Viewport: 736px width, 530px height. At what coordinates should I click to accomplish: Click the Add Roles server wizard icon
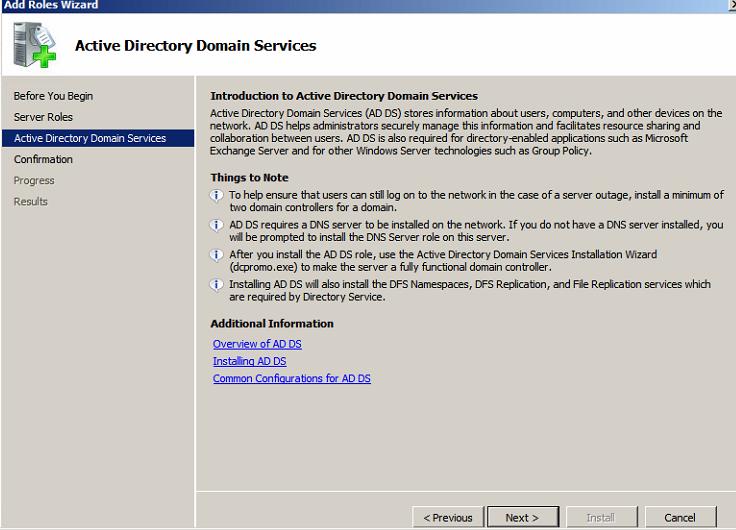click(x=35, y=45)
